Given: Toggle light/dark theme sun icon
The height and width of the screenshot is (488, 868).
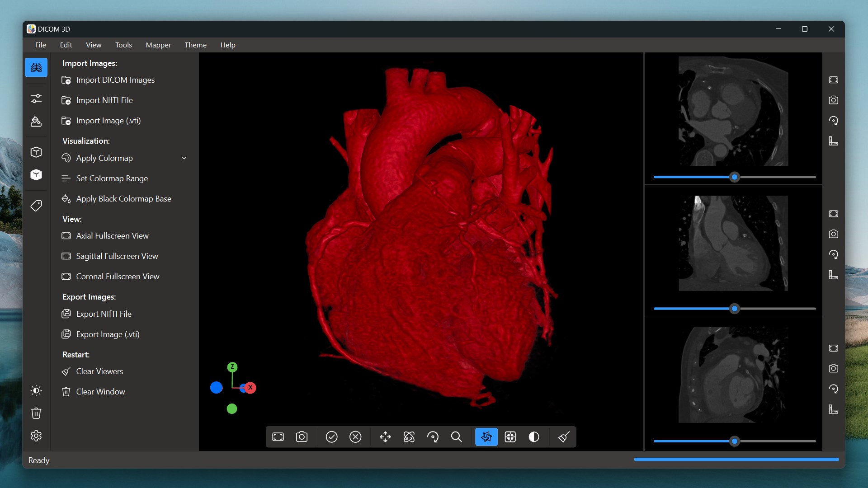Looking at the screenshot, I should pos(36,390).
